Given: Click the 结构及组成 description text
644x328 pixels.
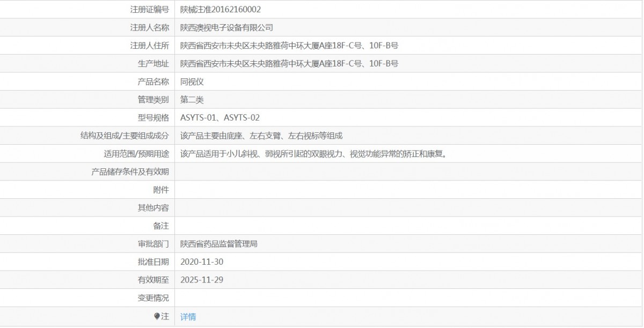Looking at the screenshot, I should click(261, 136).
